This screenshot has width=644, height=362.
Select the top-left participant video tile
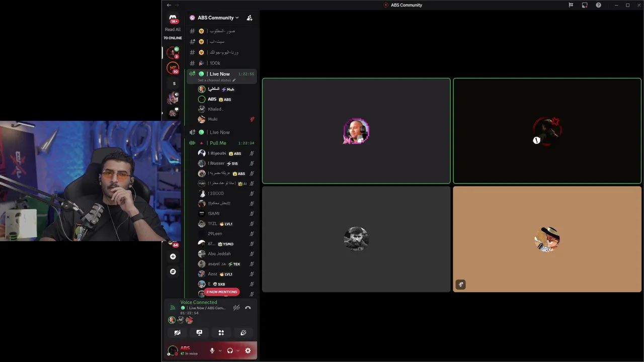(x=356, y=131)
